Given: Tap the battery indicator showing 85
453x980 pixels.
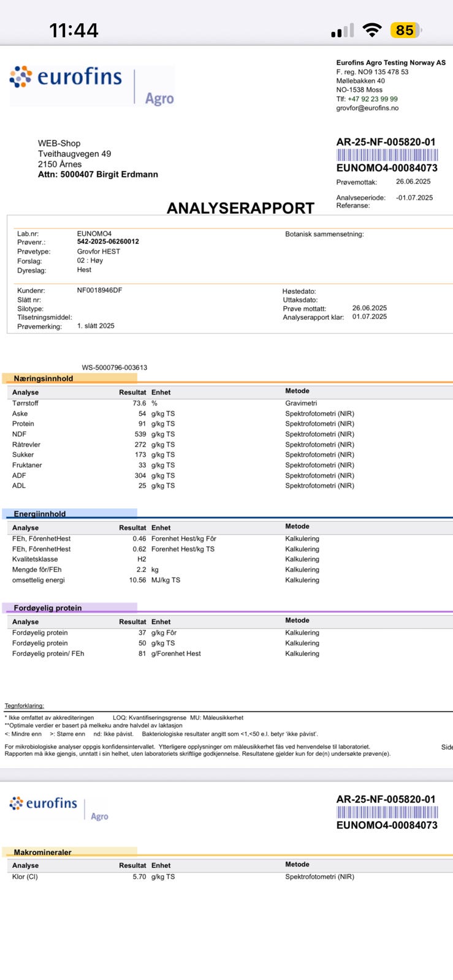Looking at the screenshot, I should [x=406, y=30].
